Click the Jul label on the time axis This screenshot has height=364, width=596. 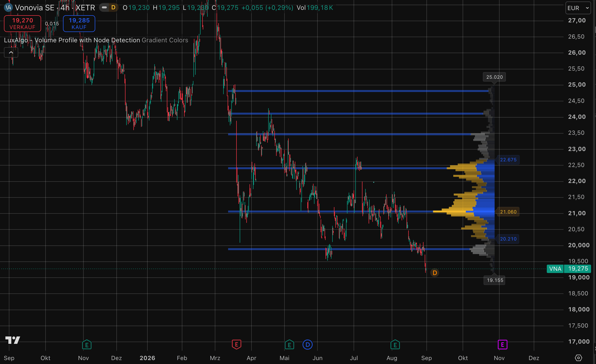tap(354, 358)
